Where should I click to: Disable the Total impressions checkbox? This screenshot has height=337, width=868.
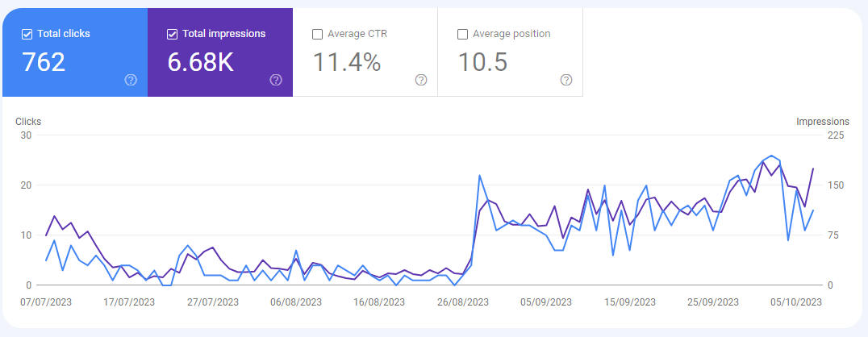[173, 34]
